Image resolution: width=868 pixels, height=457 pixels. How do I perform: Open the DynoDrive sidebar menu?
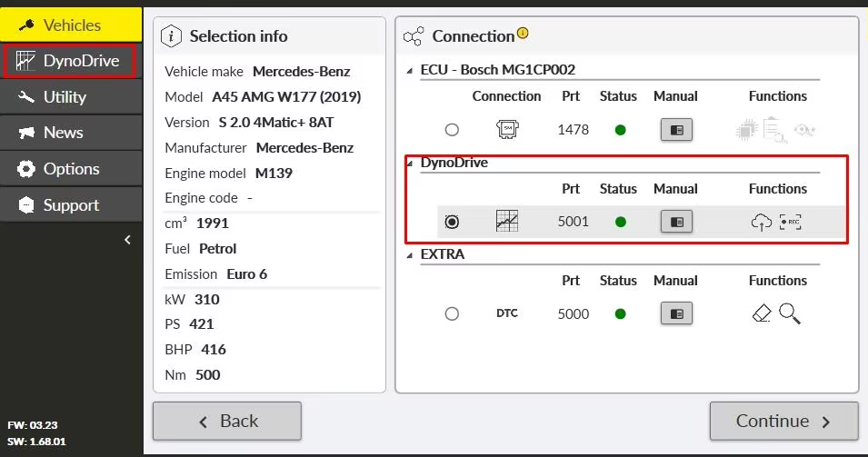tap(71, 61)
